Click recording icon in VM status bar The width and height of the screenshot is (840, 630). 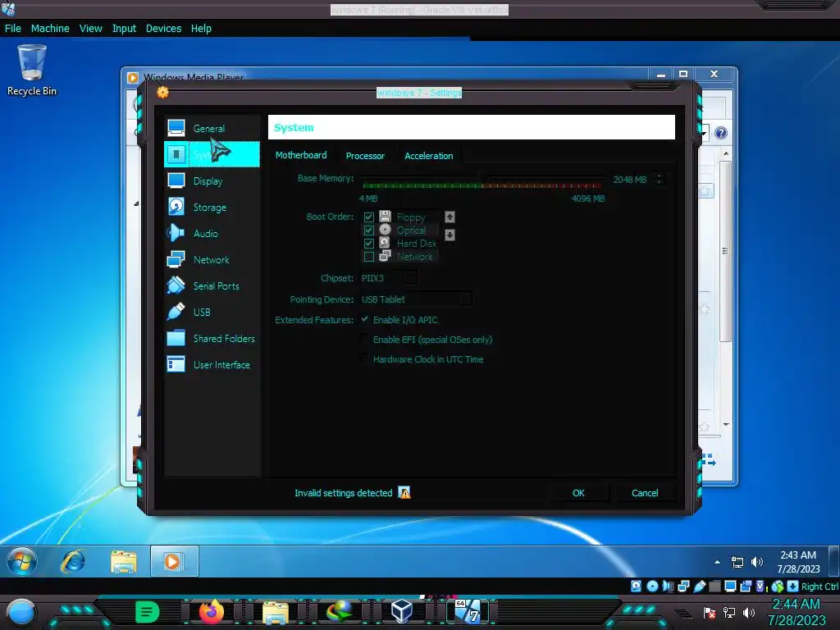[746, 586]
